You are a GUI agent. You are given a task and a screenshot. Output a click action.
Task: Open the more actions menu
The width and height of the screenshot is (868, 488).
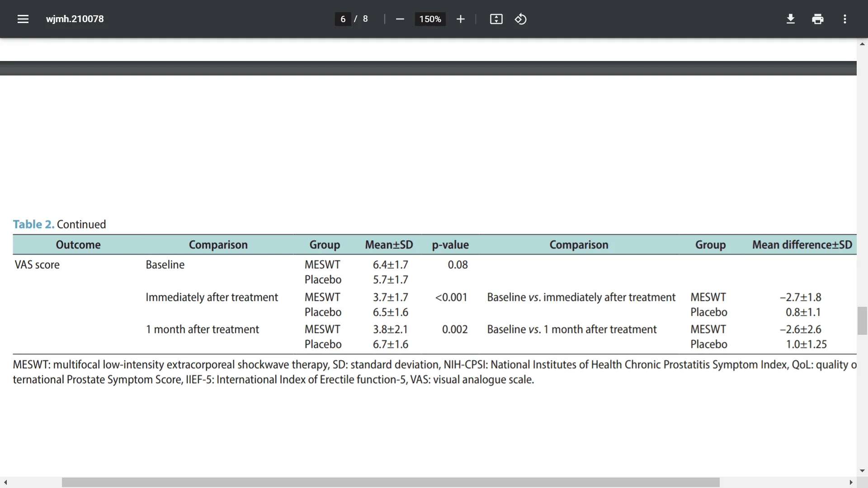(x=844, y=19)
